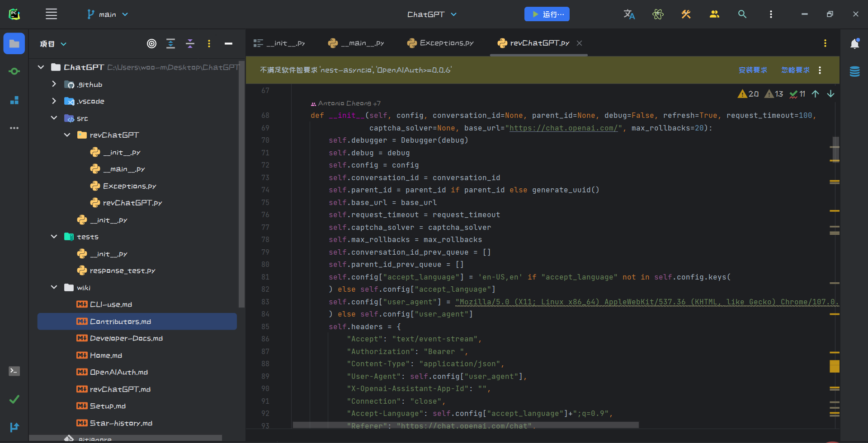Open the chat.openai.com URL in code
This screenshot has height=443, width=868.
(563, 128)
